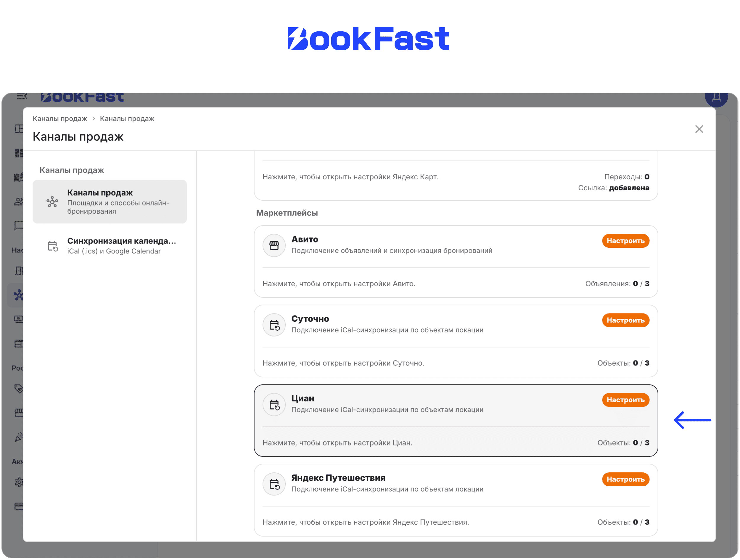Click Настроить on the Суточно card
The image size is (740, 560).
[625, 320]
